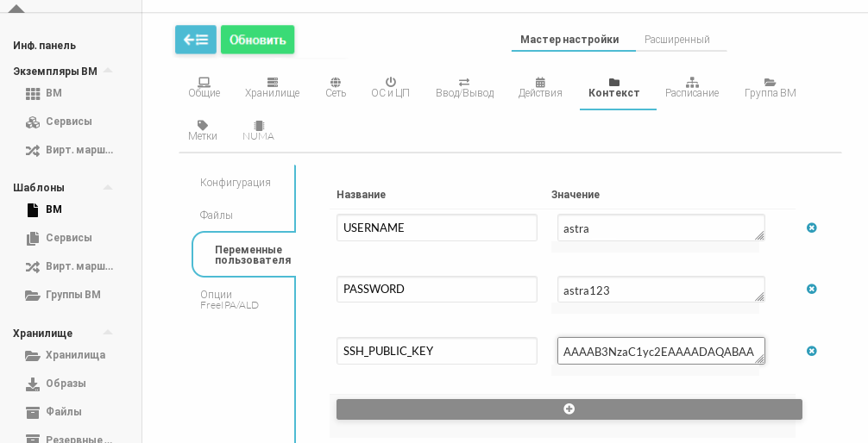Add a new user variable row
Viewport: 868px width, 443px height.
pos(569,409)
